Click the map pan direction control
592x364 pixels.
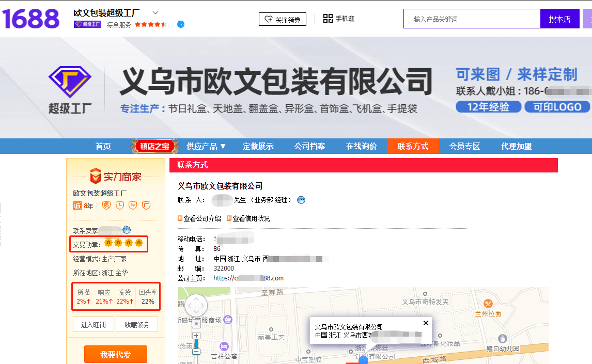click(196, 305)
